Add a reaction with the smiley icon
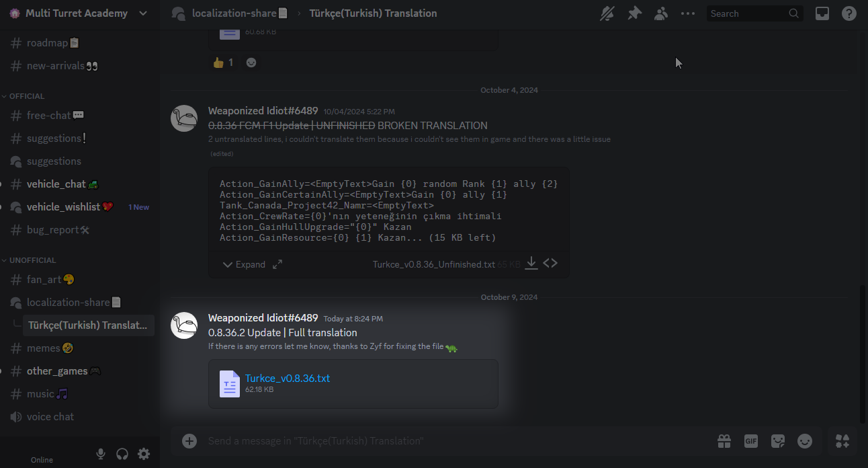The width and height of the screenshot is (868, 468). tap(251, 63)
